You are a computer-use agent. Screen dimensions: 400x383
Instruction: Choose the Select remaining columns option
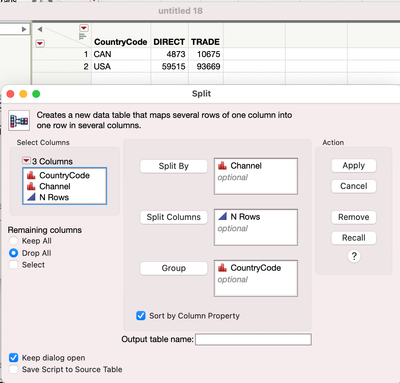[13, 265]
